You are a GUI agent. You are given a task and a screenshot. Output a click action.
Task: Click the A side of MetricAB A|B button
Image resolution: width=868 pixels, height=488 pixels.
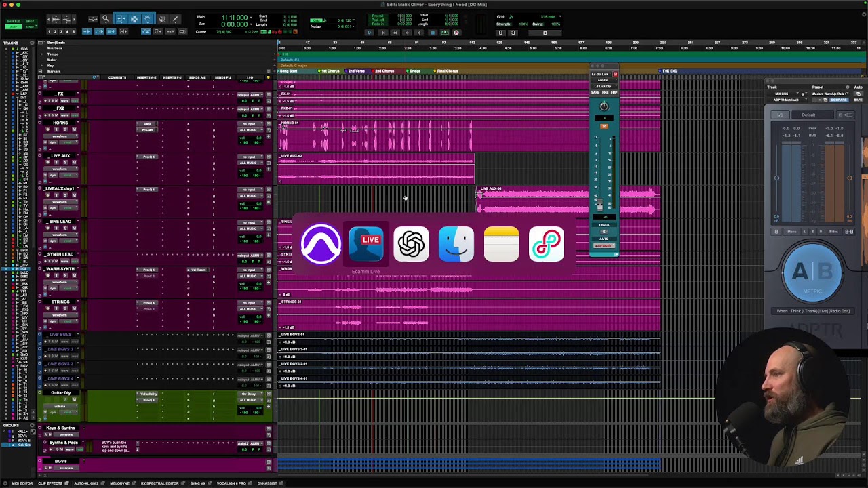pyautogui.click(x=799, y=272)
